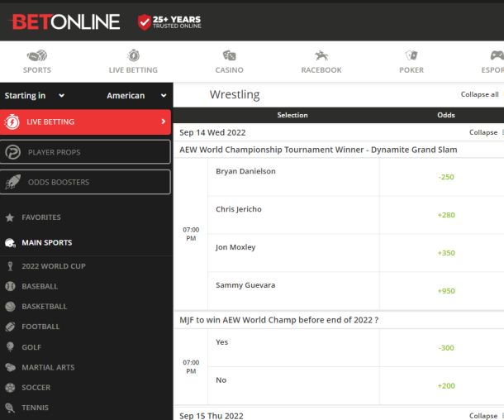Open the RACEBOOK tab label

point(321,70)
